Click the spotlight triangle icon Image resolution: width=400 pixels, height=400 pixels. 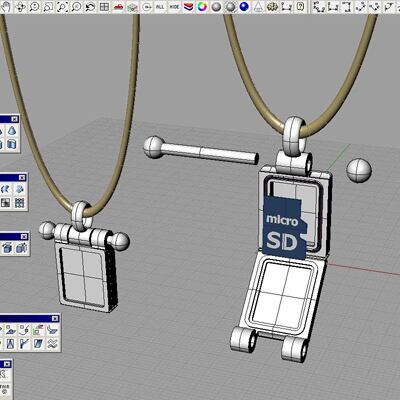point(258,6)
